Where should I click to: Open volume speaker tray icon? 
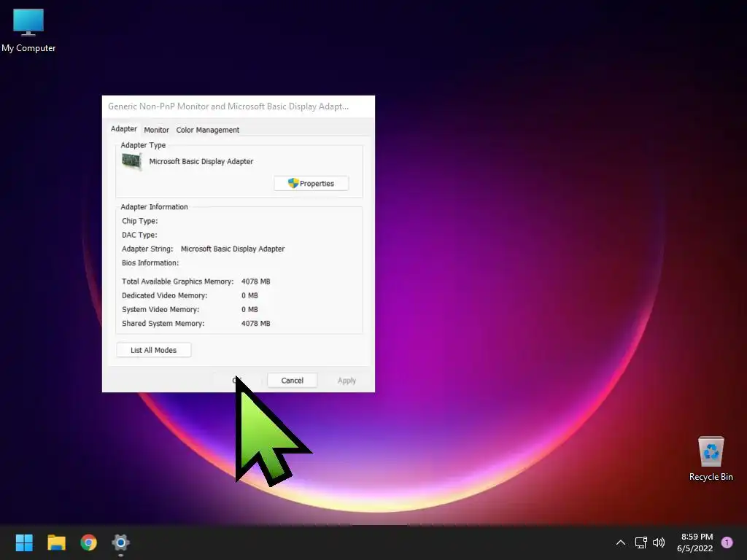point(659,542)
